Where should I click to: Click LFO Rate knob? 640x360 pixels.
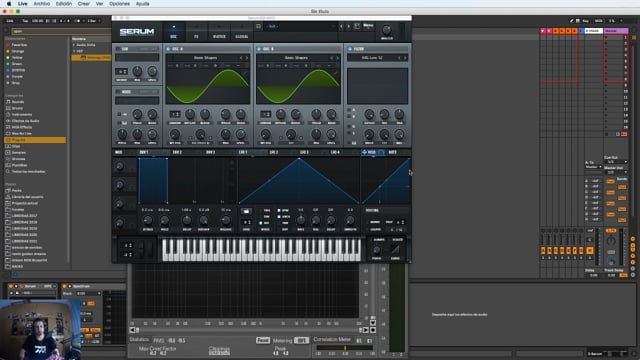pyautogui.click(x=300, y=220)
